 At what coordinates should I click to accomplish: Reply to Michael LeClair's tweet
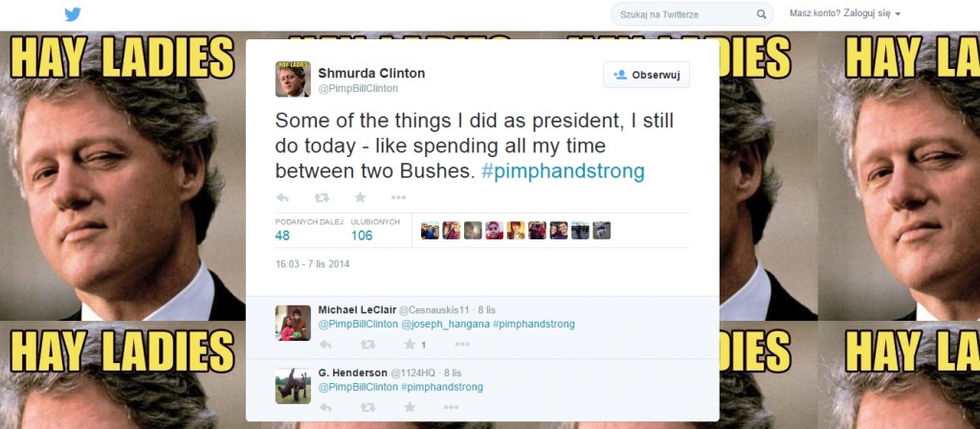point(325,344)
